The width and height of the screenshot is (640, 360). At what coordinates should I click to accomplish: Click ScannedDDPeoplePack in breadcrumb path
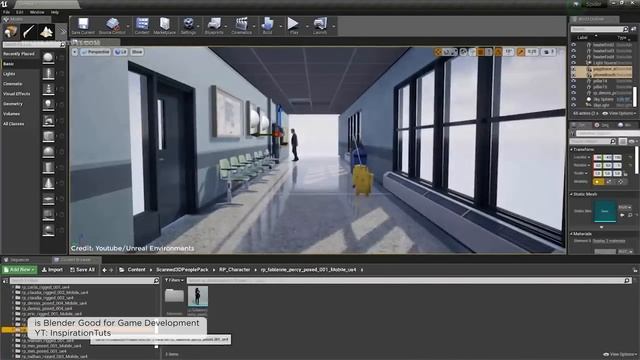[182, 270]
